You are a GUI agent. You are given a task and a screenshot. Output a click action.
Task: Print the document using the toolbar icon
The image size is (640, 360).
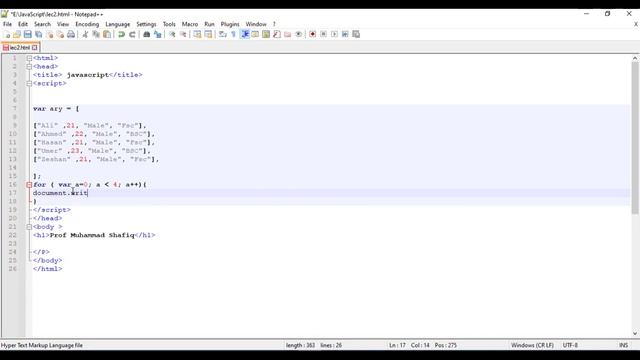tap(71, 34)
